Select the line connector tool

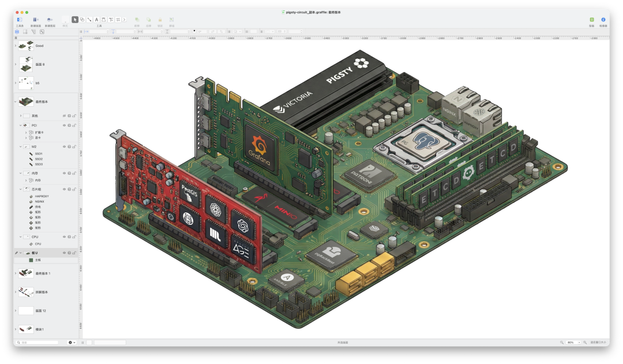(x=89, y=20)
